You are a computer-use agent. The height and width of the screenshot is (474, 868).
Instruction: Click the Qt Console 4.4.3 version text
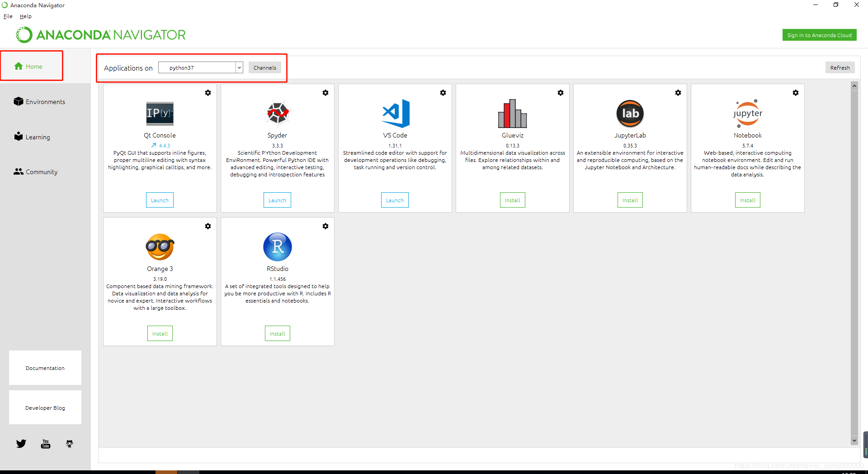(x=165, y=146)
